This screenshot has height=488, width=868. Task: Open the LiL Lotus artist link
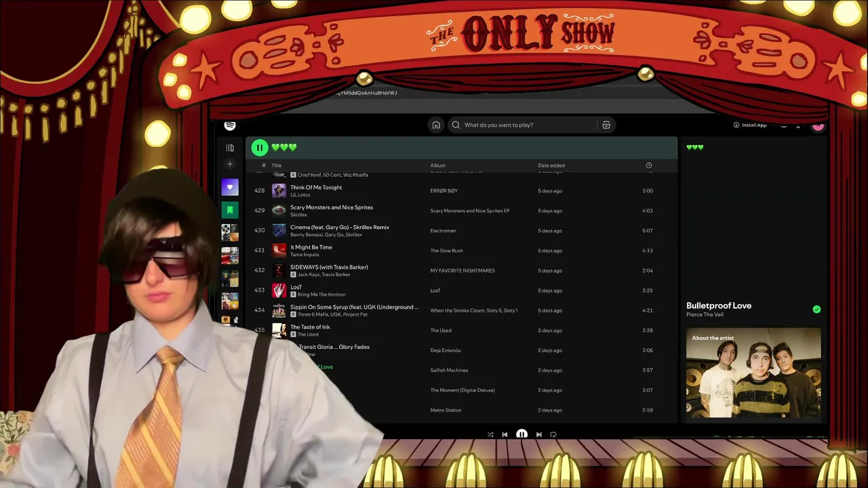click(x=300, y=195)
